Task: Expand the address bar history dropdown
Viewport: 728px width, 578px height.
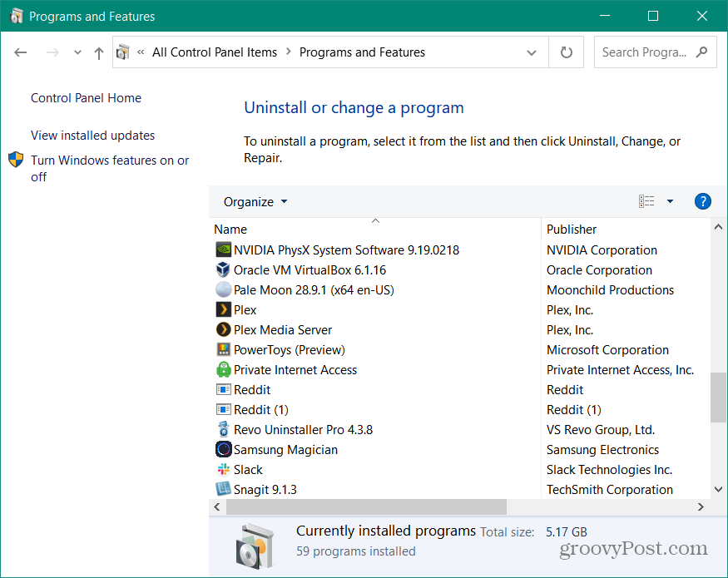Action: pos(532,52)
